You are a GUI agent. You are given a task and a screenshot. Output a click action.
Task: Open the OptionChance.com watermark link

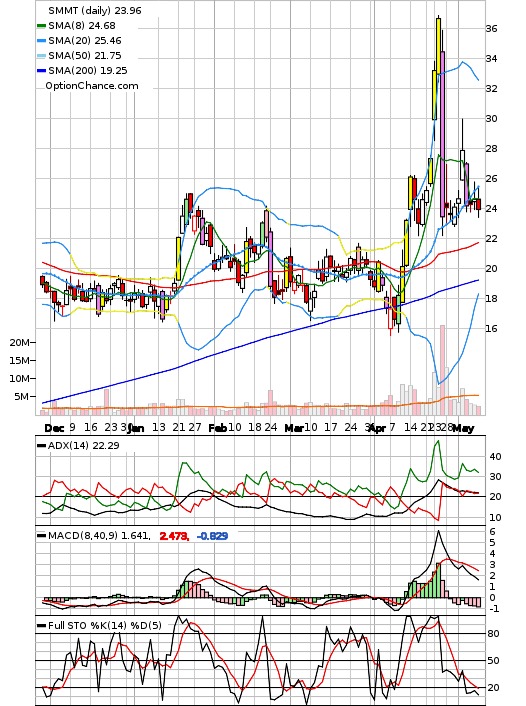tap(92, 86)
